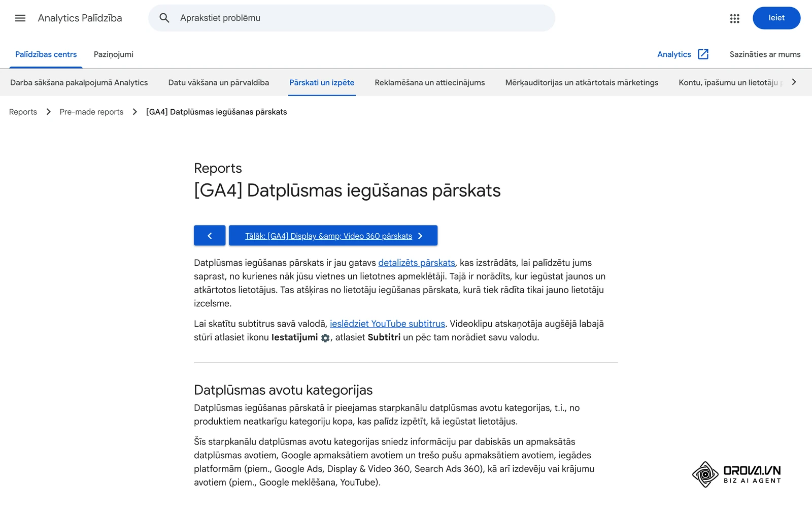Open Reklamēšana un attiecinājums tab
The width and height of the screenshot is (812, 508).
pos(430,83)
